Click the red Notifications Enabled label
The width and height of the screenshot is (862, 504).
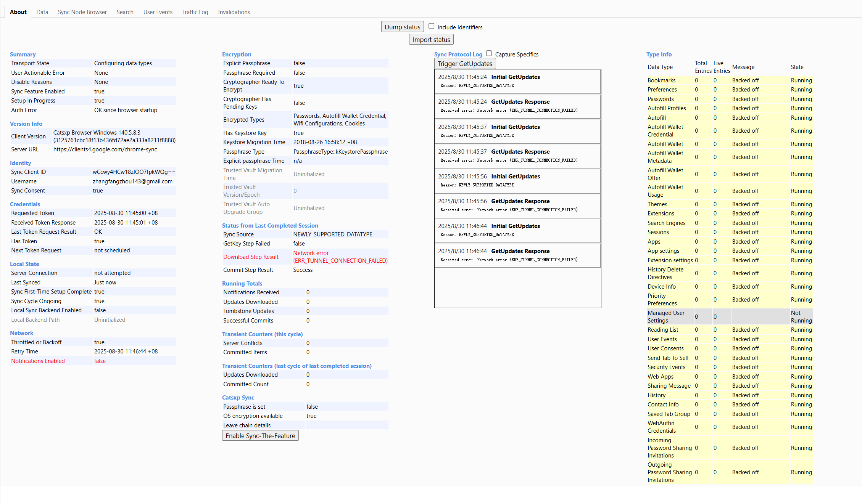coord(38,361)
